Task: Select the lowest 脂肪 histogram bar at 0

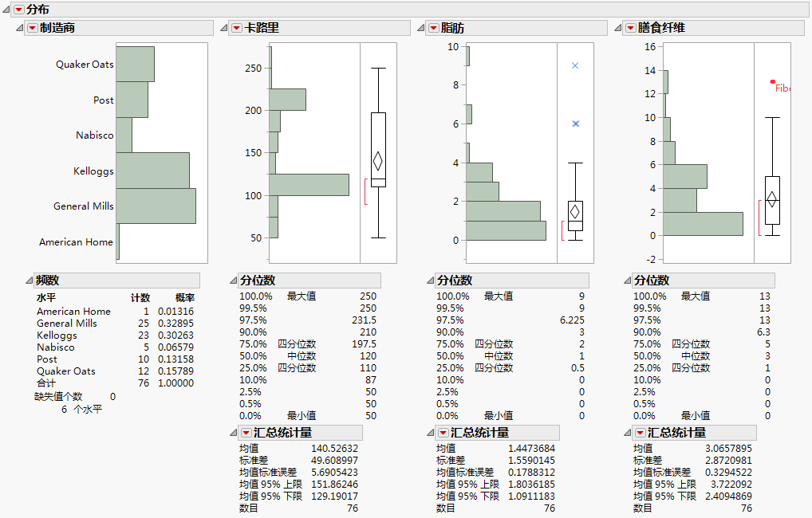Action: [506, 231]
